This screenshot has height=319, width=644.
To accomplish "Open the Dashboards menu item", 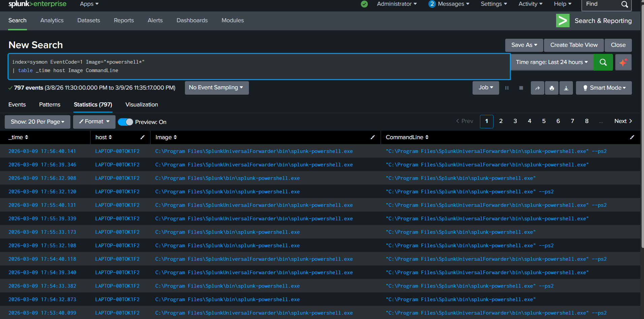I will (x=192, y=20).
